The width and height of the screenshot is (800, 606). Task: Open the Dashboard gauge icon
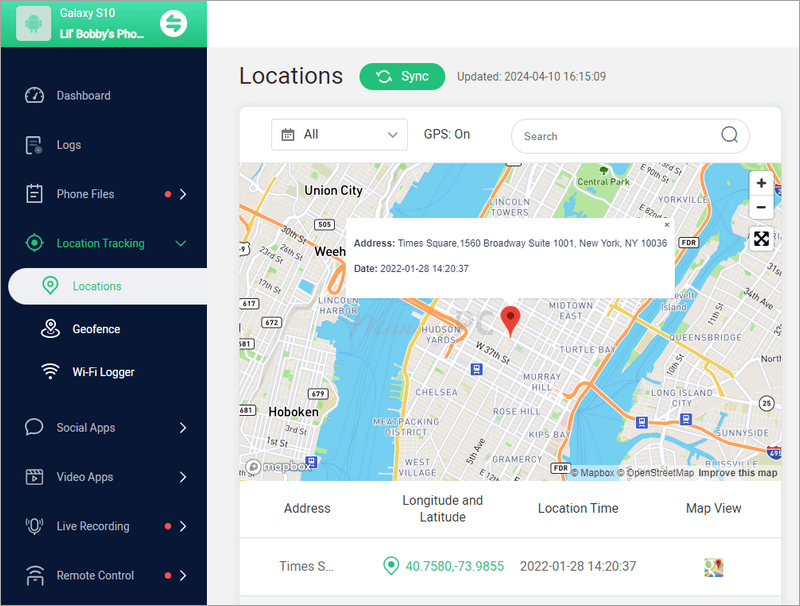(x=34, y=95)
